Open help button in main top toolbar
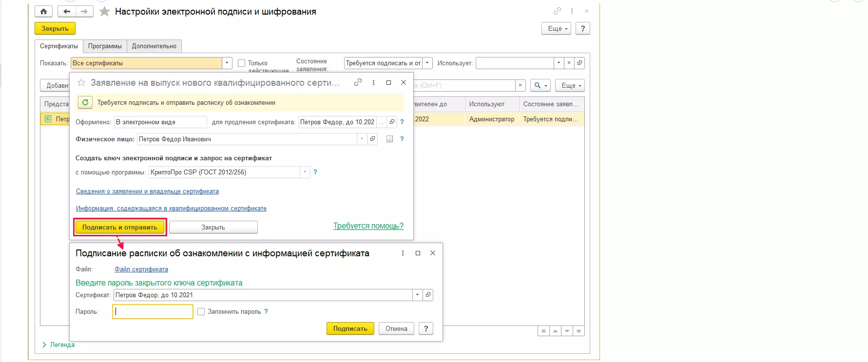 pyautogui.click(x=582, y=29)
